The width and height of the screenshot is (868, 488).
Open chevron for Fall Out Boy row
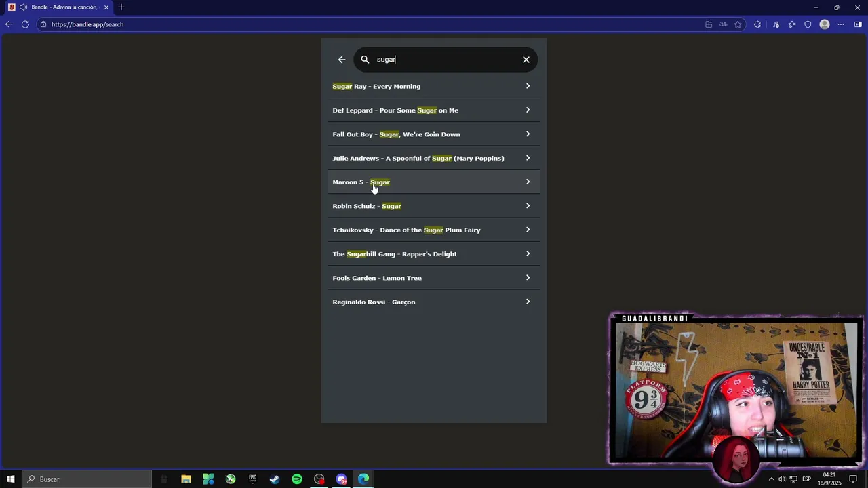coord(528,134)
